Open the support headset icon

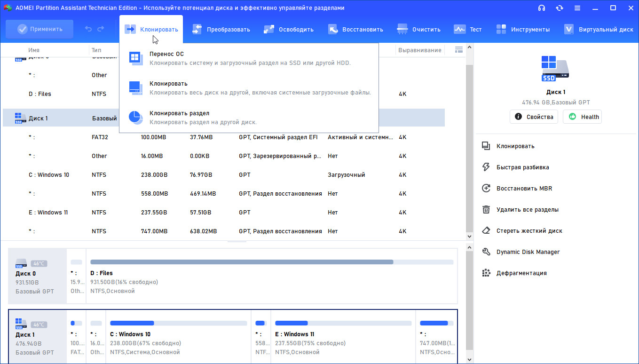542,8
